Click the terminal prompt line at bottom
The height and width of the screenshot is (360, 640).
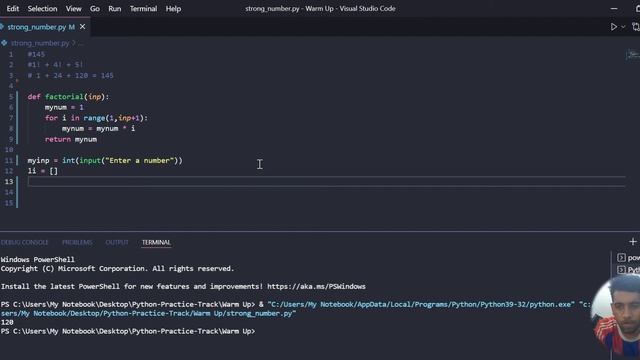coord(128,331)
